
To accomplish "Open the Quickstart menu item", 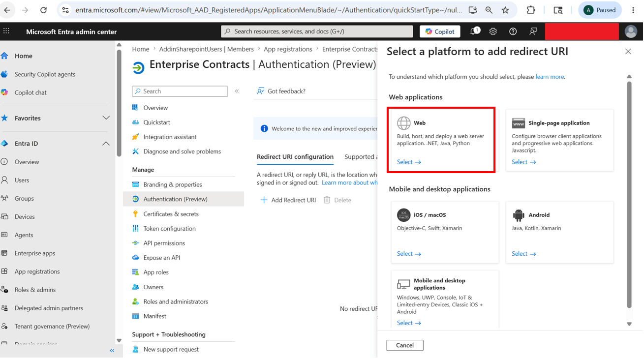I will (157, 122).
